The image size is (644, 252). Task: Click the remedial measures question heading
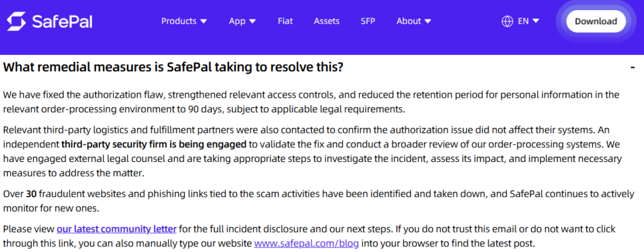click(x=173, y=67)
